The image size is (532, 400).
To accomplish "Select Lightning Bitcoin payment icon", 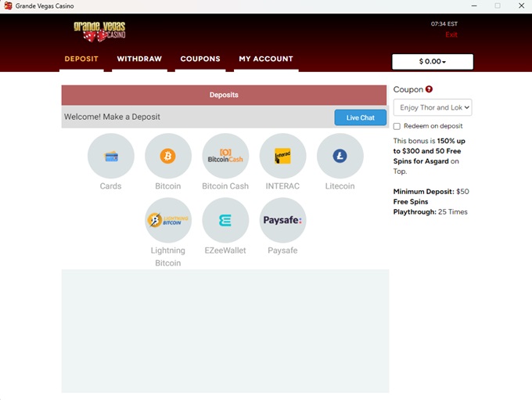I will [x=168, y=221].
